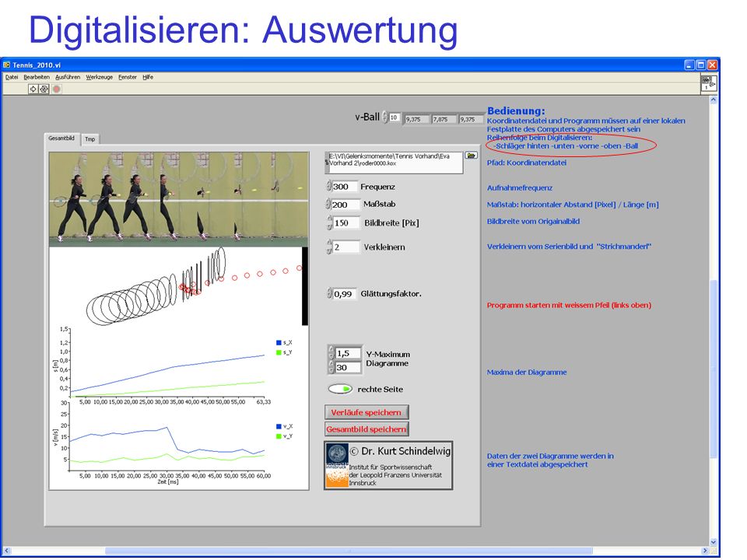Click the v-Ball output value 7,875
The image size is (747, 560).
coord(444,119)
